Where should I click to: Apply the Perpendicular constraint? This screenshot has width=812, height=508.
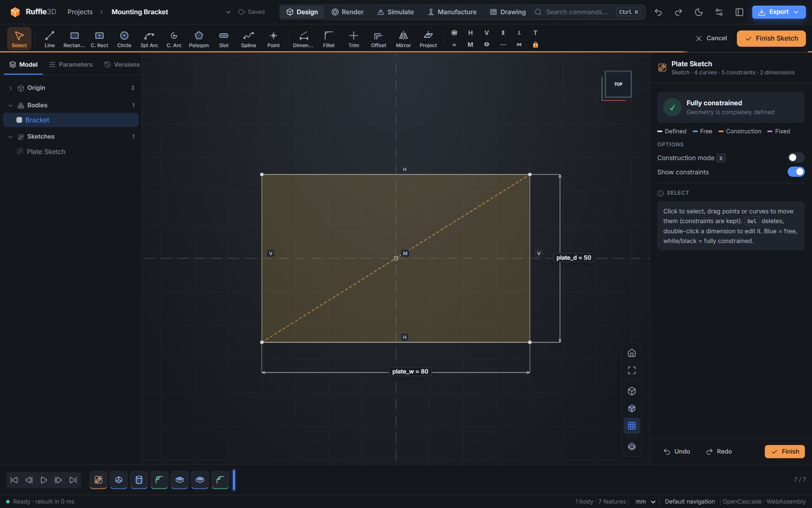click(519, 33)
